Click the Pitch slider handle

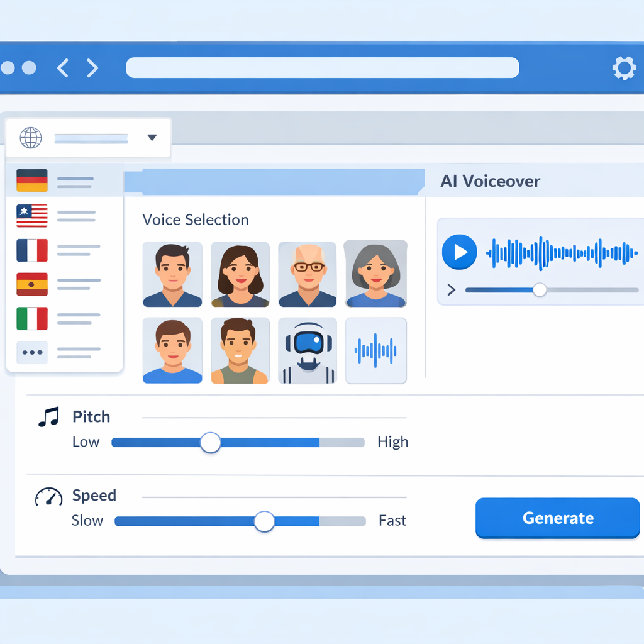point(211,442)
